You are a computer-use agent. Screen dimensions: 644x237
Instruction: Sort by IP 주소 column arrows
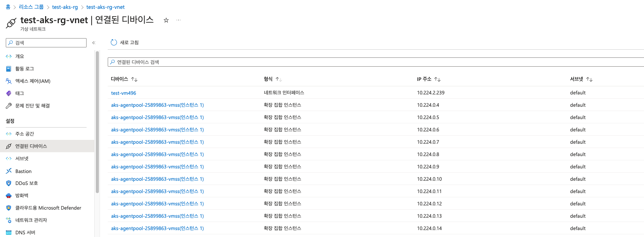point(437,79)
